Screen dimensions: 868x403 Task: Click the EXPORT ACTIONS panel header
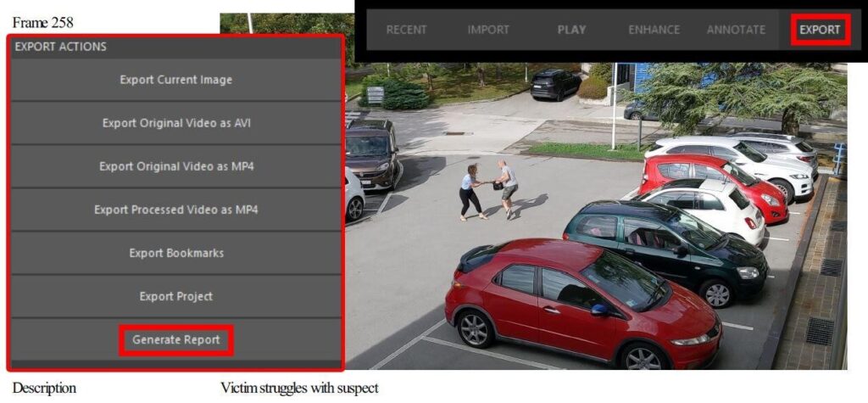[176, 48]
